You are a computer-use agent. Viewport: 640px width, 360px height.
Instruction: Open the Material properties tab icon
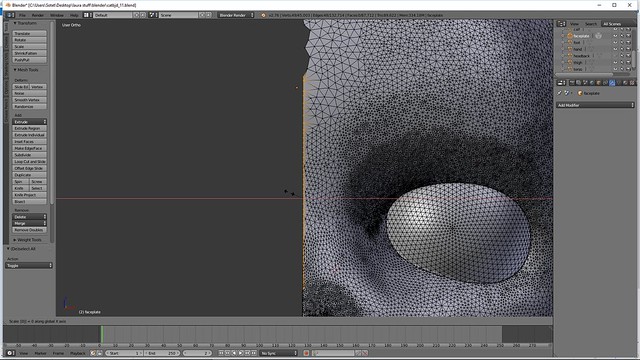625,83
